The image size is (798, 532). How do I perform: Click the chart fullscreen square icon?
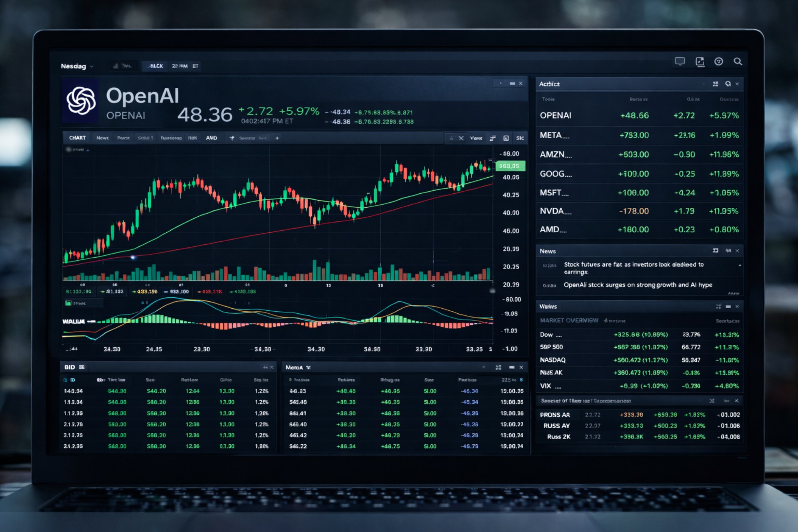click(x=506, y=138)
